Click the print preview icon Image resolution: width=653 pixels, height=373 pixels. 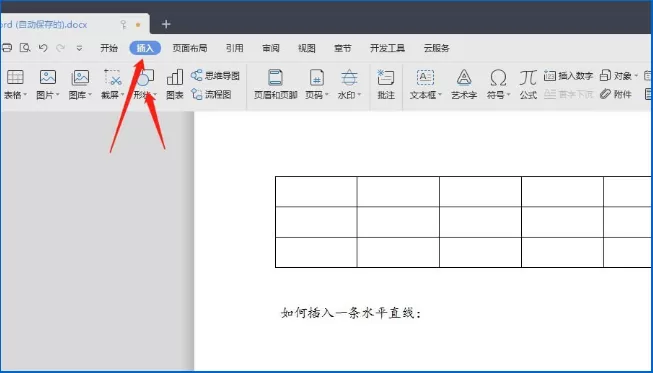point(25,48)
